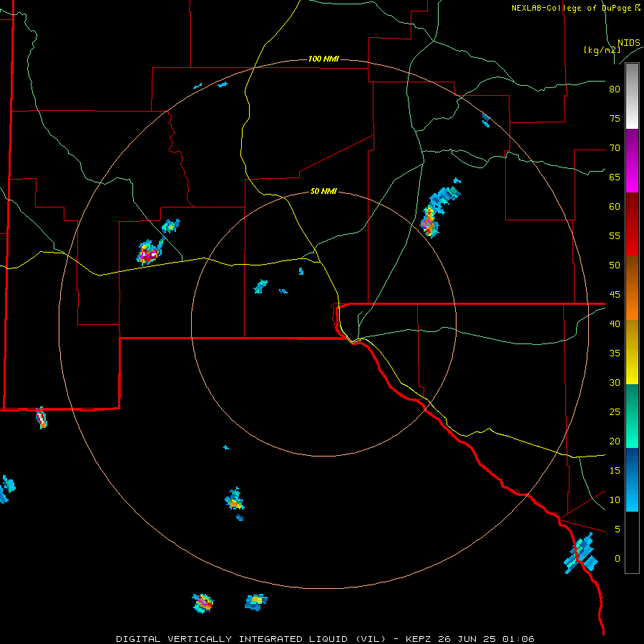The image size is (644, 644).
Task: Click the small blue echo inside the northeast 100 NMI ring
Action: [486, 120]
